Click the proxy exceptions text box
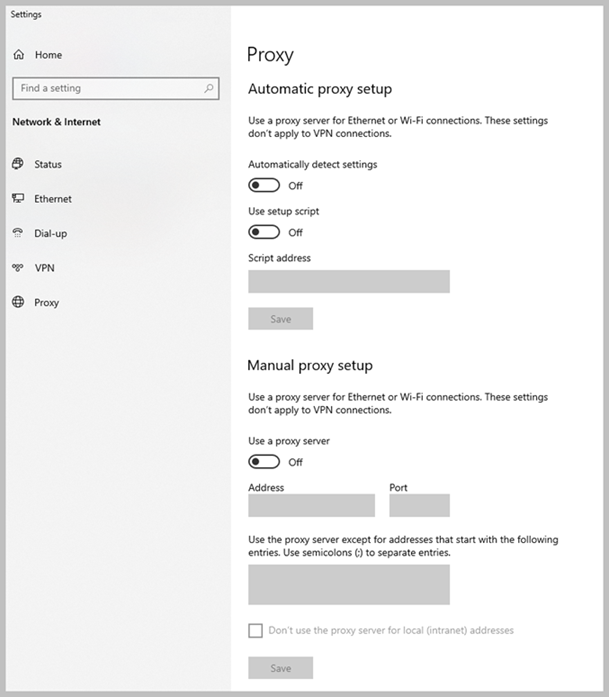Screen dimensions: 609x697 (x=348, y=584)
